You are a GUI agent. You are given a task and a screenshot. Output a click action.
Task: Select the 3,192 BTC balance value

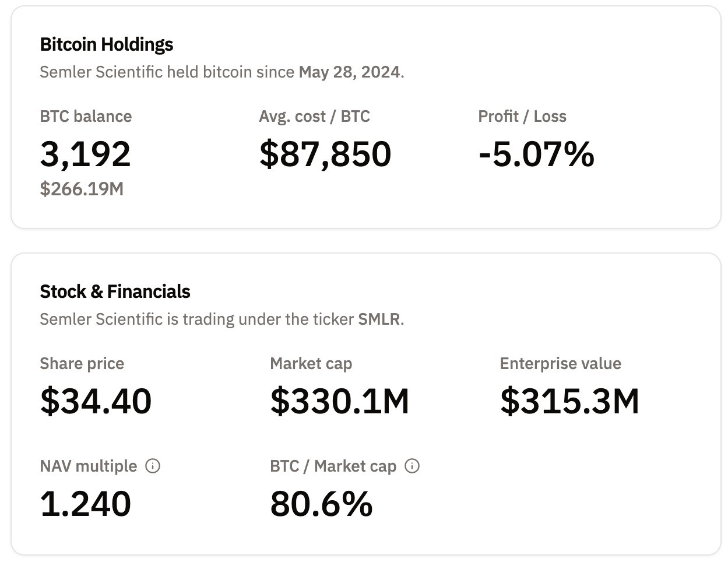tap(86, 154)
